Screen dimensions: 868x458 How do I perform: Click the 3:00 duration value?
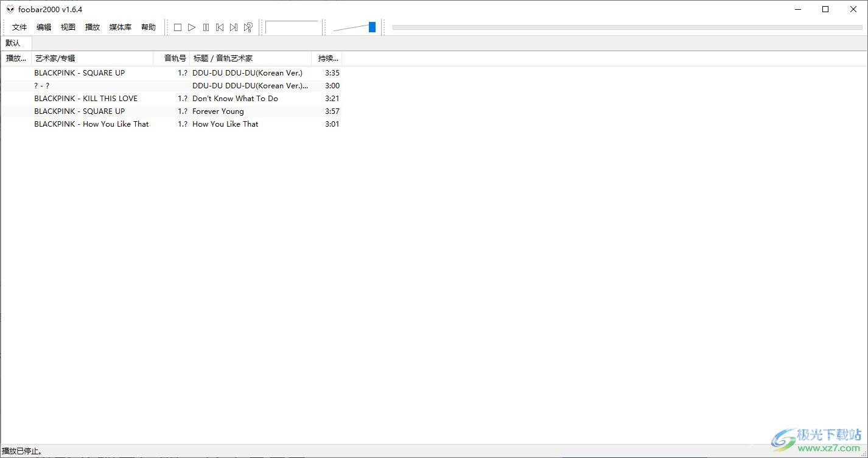point(332,86)
